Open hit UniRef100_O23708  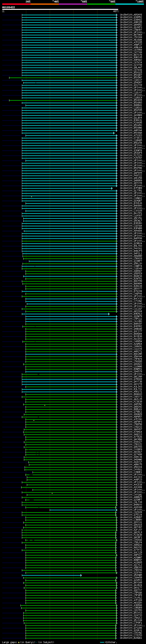tap(131, 65)
